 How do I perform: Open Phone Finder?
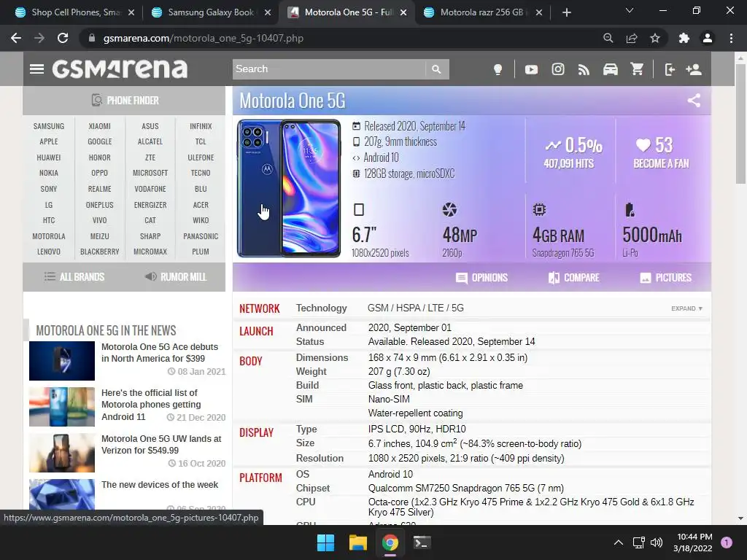pos(124,101)
